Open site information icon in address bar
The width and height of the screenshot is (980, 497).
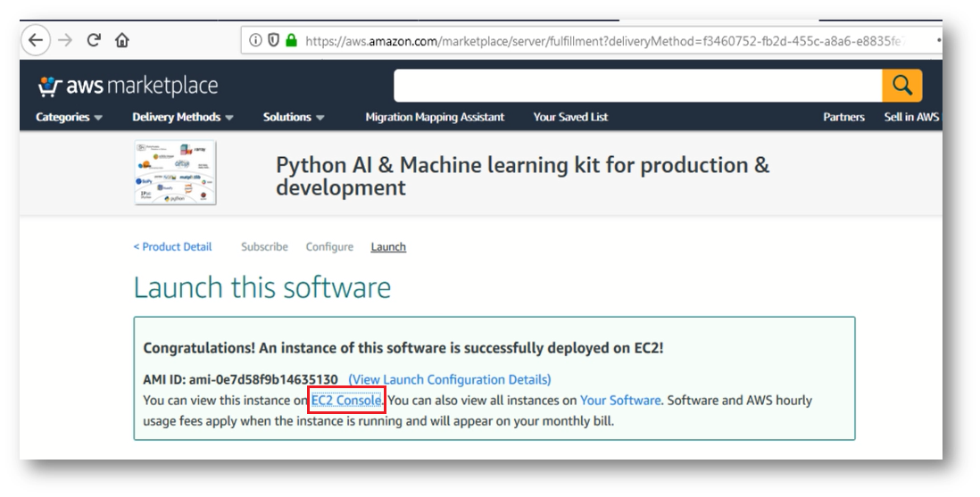point(255,40)
